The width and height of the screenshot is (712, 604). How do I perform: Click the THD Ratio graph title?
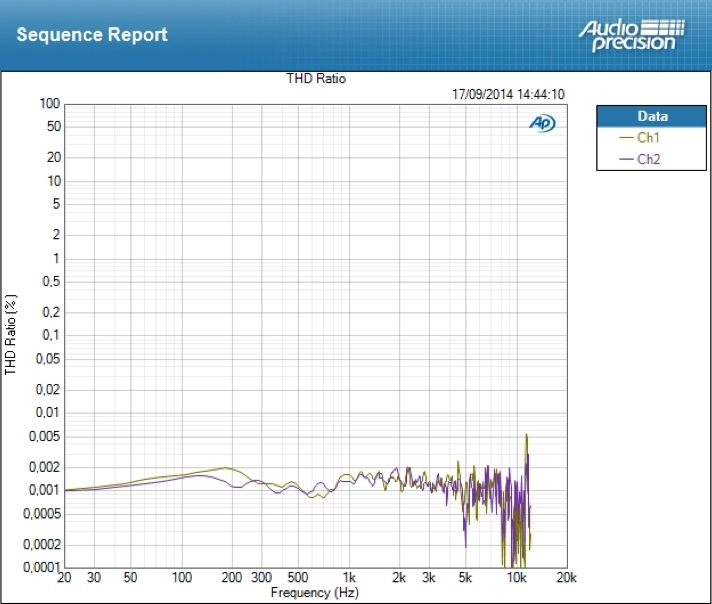pyautogui.click(x=316, y=78)
